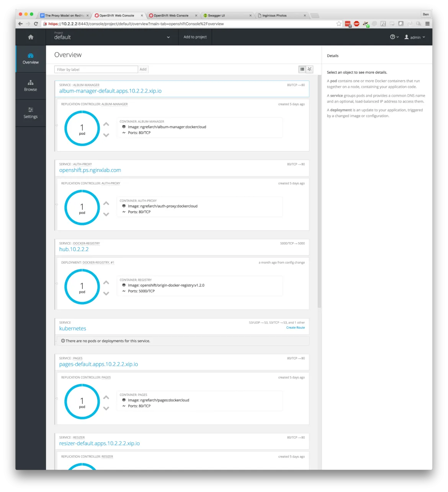Screen dimensions: 448x492
Task: Open the default project dropdown
Action: pyautogui.click(x=168, y=37)
